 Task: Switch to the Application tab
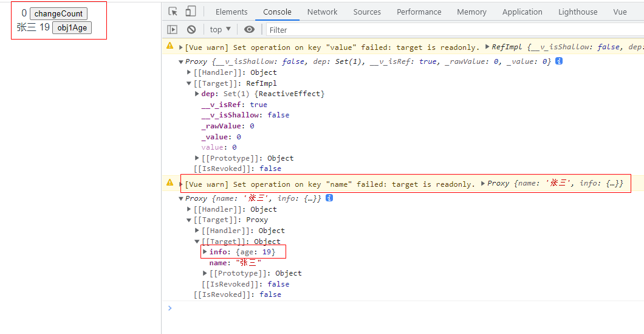[x=522, y=12]
